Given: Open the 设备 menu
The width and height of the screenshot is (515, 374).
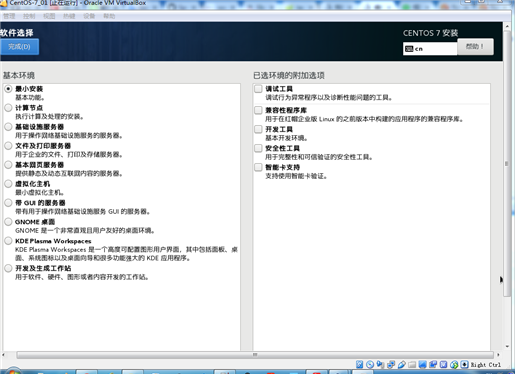Looking at the screenshot, I should (x=89, y=16).
